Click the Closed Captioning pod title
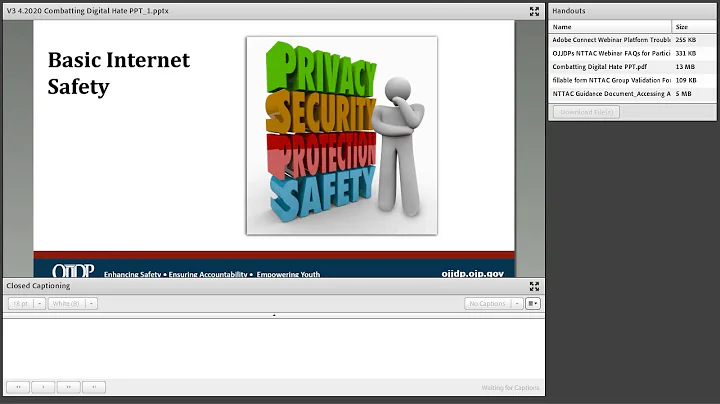 (x=38, y=286)
